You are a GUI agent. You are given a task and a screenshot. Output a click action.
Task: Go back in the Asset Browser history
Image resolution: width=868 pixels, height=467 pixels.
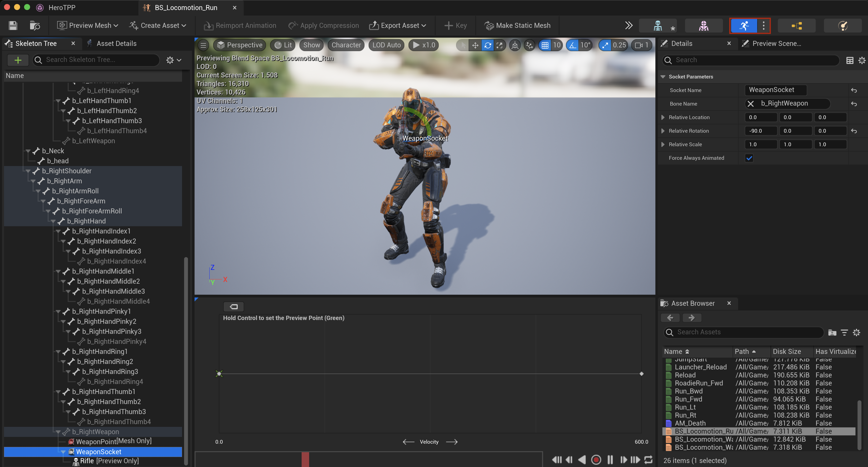tap(670, 318)
